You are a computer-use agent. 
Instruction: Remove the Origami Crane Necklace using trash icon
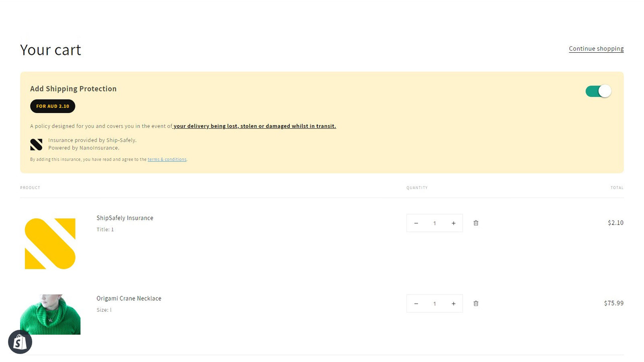coord(475,303)
